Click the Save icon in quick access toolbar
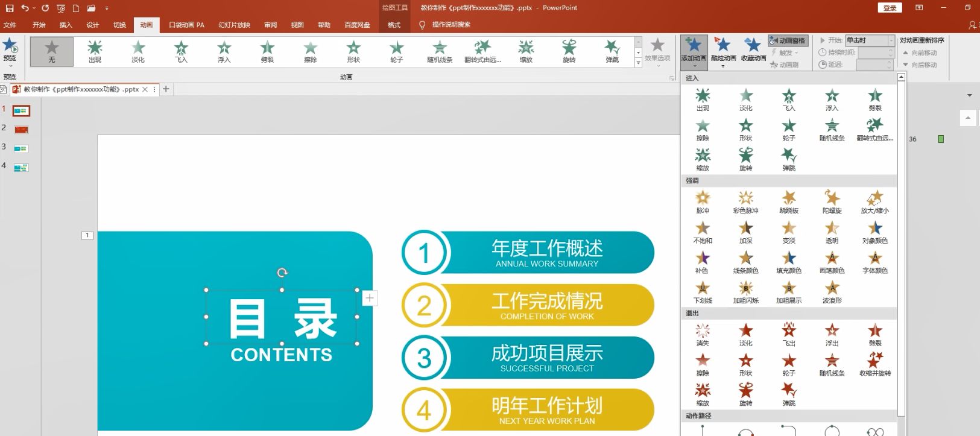980x436 pixels. pos(10,8)
